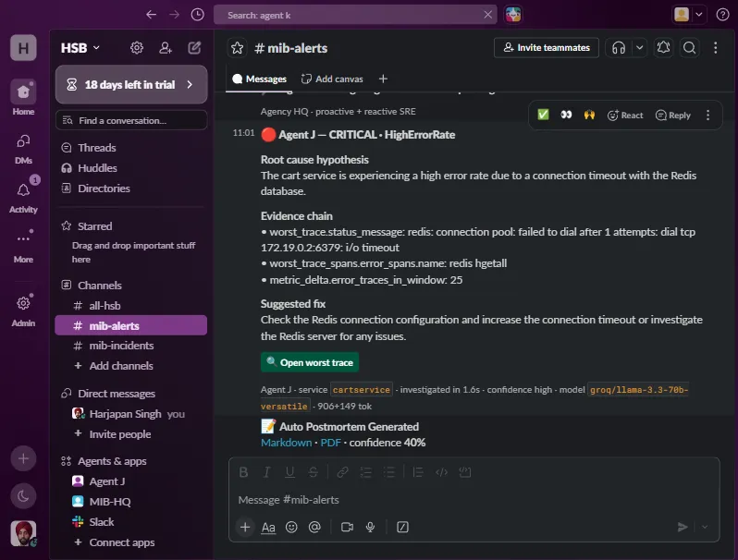This screenshot has height=560, width=738.
Task: Open channel more options kebab menu
Action: point(716,48)
